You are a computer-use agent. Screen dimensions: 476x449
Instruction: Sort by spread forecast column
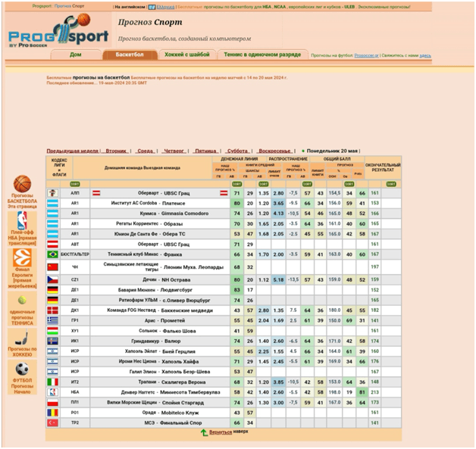(x=307, y=184)
